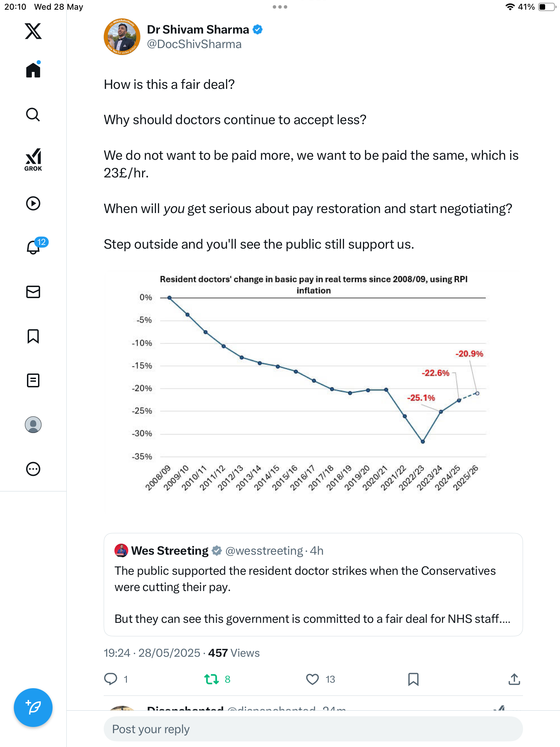The height and width of the screenshot is (747, 560).
Task: Open the X logo home link
Action: tap(33, 31)
